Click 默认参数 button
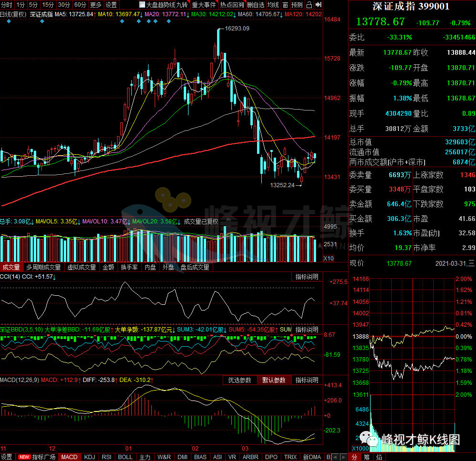Viewport: 476px width, 461px height. pos(274,380)
